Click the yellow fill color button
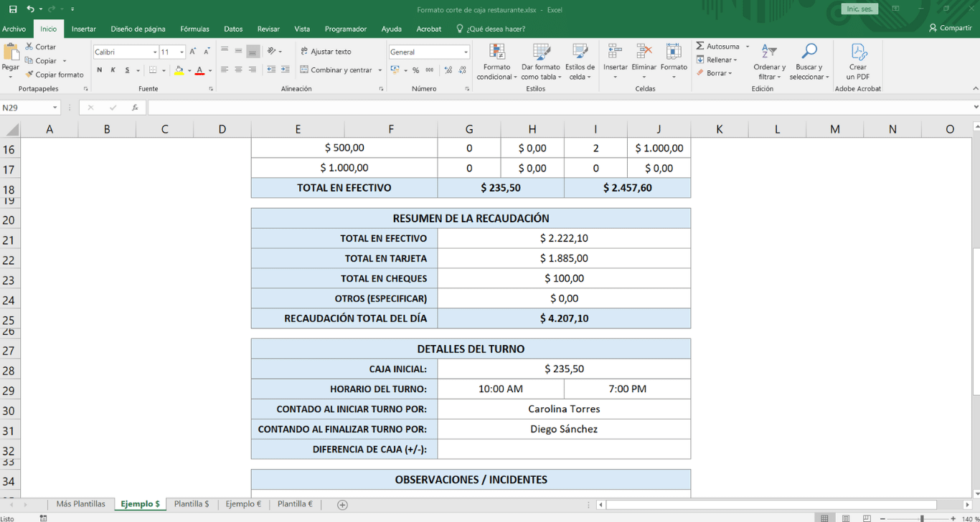The image size is (980, 522). [179, 70]
